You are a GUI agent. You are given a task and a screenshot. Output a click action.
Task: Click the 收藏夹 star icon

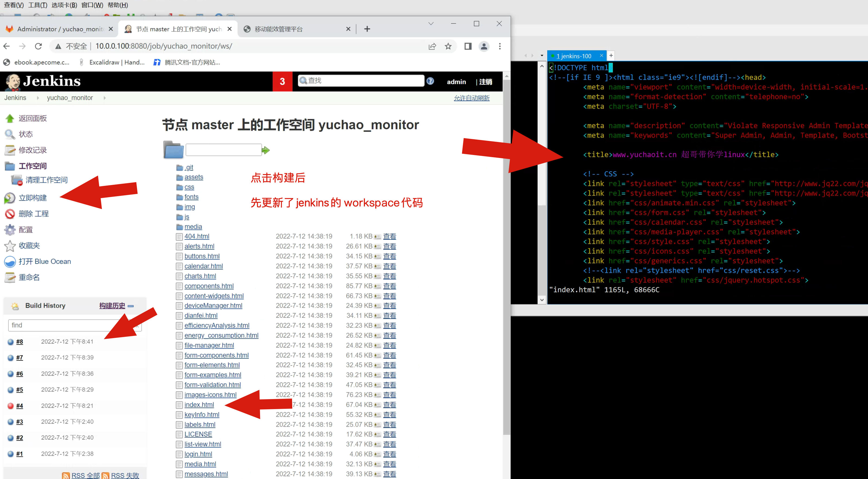pyautogui.click(x=10, y=246)
